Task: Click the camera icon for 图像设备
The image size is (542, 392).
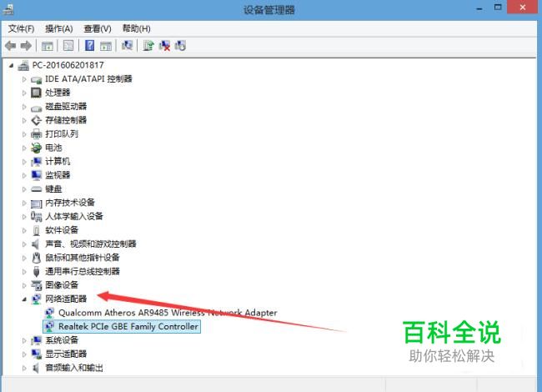Action: [37, 285]
